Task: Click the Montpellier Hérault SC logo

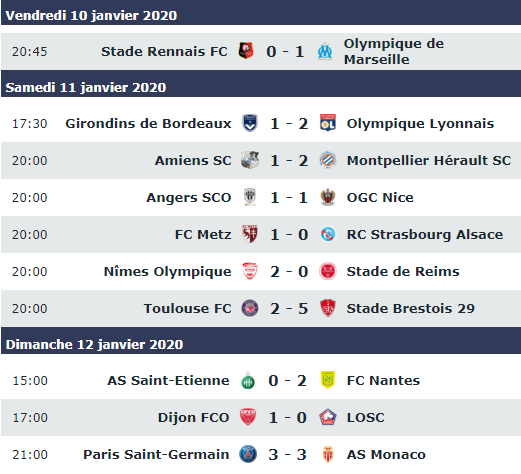Action: tap(328, 160)
